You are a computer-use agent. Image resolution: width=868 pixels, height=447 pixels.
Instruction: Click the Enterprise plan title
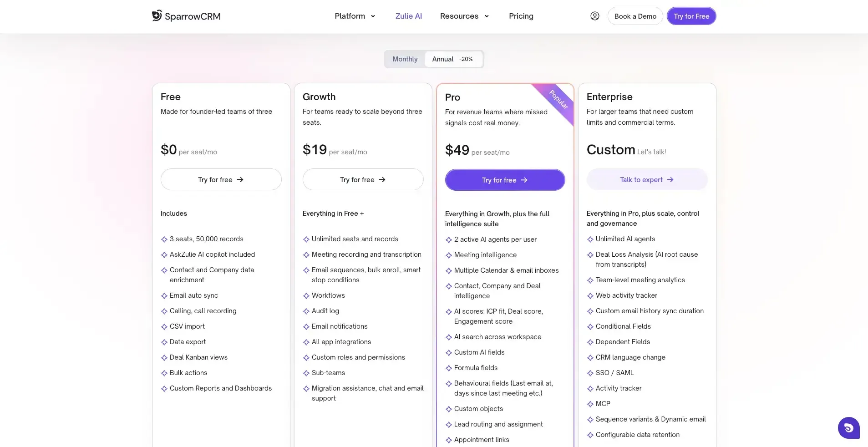[x=609, y=97]
